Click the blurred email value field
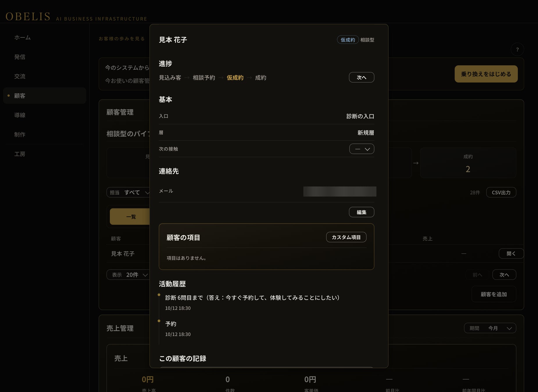Viewport: 538px width, 392px height. pos(340,191)
